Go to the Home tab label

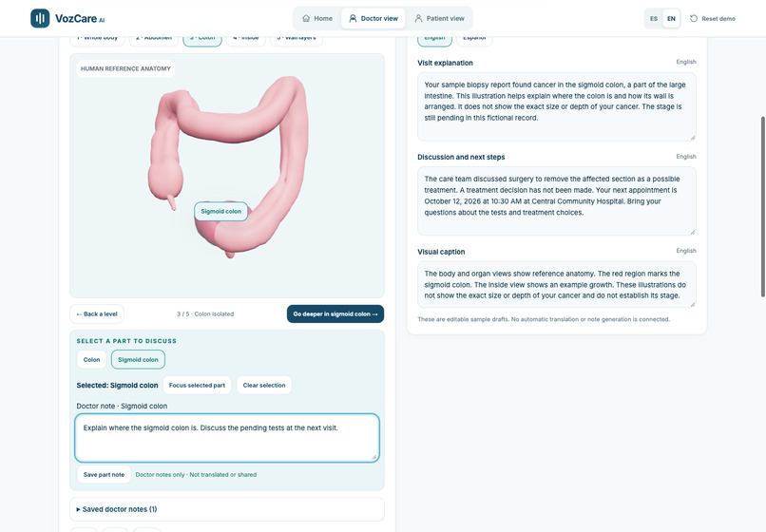pos(323,19)
